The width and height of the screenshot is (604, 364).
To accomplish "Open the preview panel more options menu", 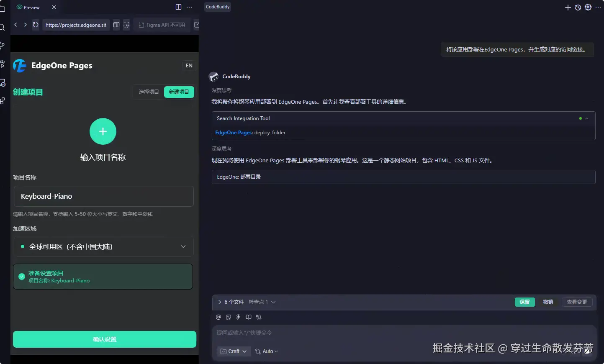I will click(x=189, y=7).
